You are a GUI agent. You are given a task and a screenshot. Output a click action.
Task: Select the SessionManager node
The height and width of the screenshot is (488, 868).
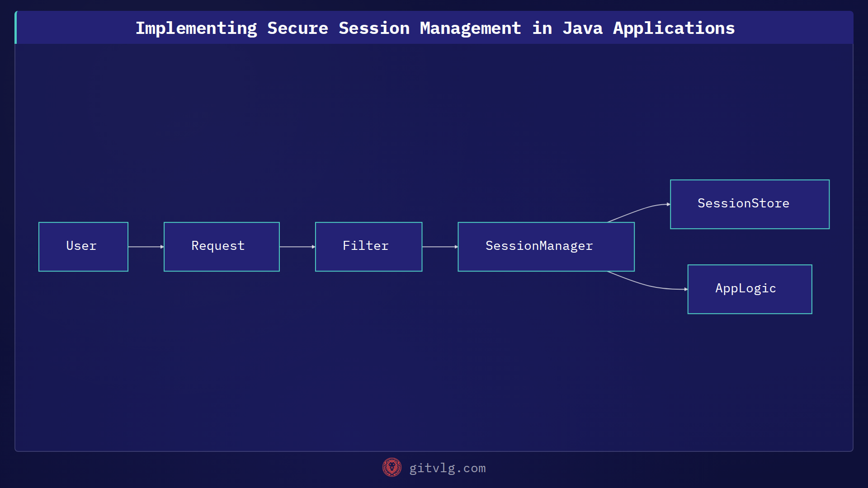(x=546, y=247)
